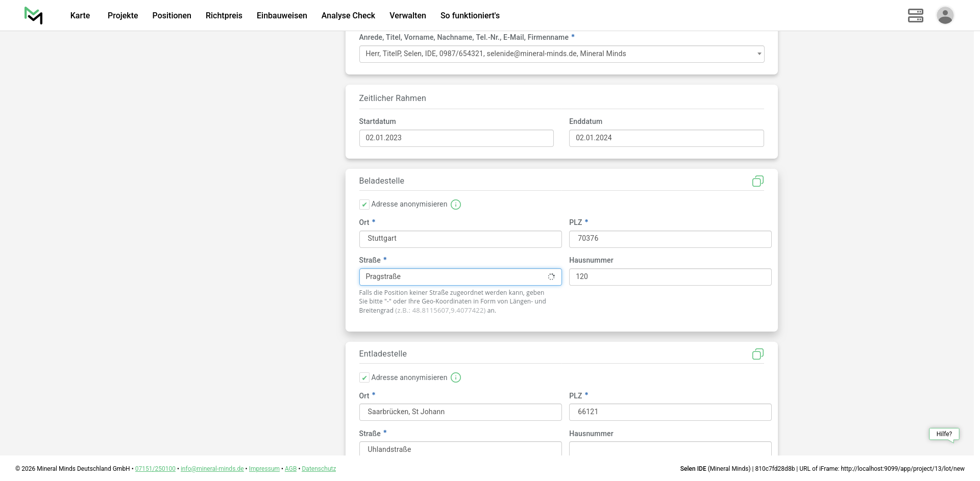Uncheck Adresse anonymisieren under Entladestelle
The image size is (980, 481).
364,377
